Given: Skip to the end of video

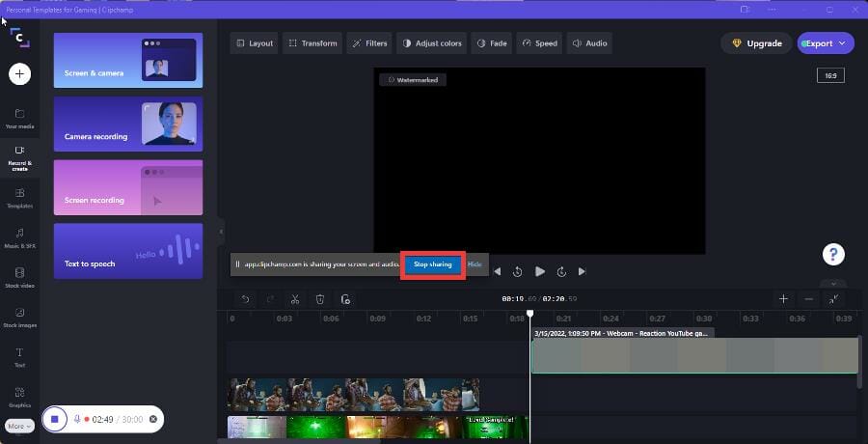Looking at the screenshot, I should 582,271.
